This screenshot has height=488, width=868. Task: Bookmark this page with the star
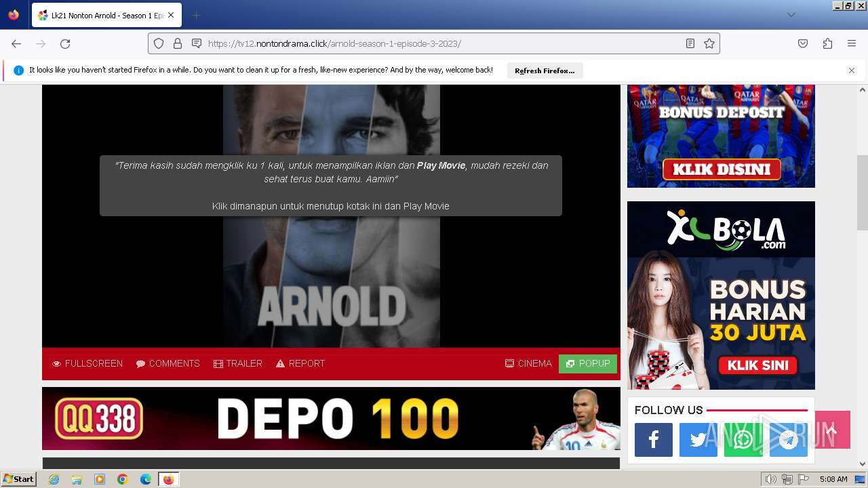709,43
